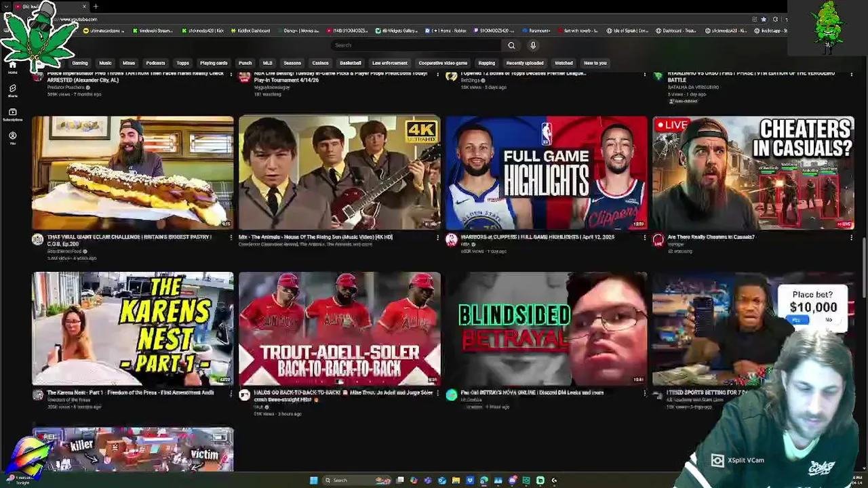
Task: Open Shorts in the left sidebar
Action: (13, 90)
